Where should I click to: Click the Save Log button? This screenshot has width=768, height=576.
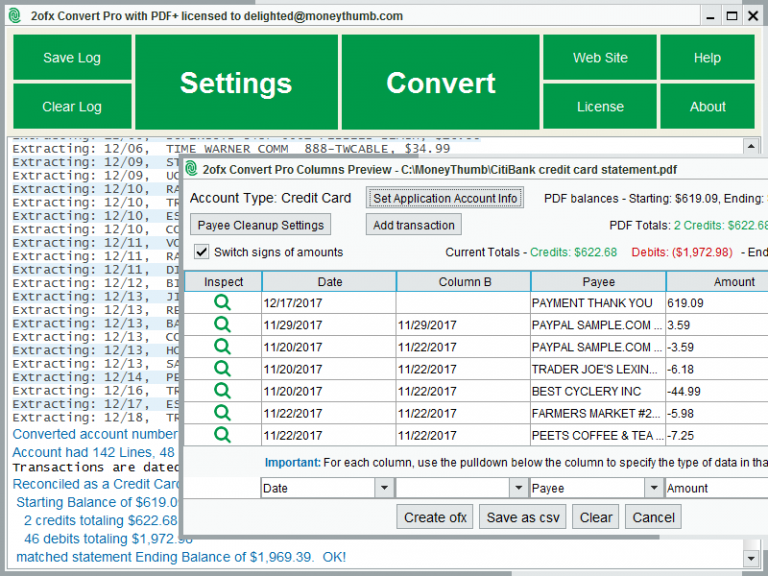tap(72, 57)
